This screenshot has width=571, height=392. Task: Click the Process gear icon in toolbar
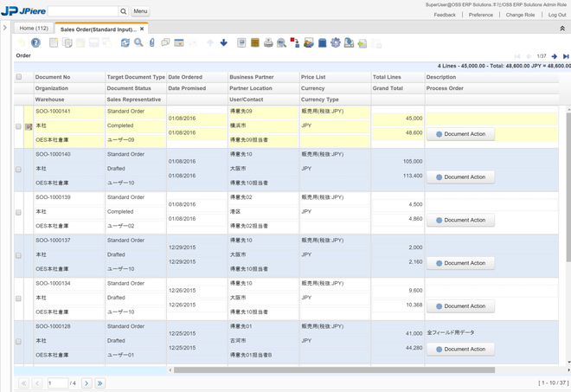335,42
